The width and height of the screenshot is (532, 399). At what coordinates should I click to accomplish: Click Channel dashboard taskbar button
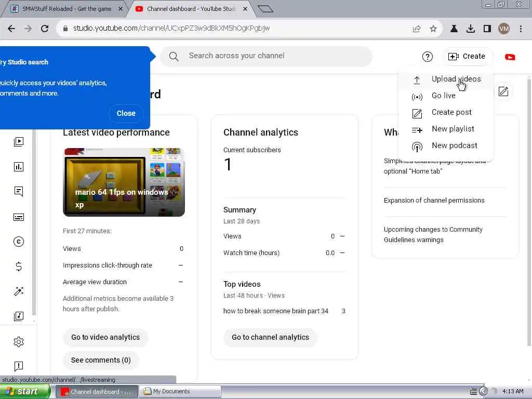click(x=97, y=392)
